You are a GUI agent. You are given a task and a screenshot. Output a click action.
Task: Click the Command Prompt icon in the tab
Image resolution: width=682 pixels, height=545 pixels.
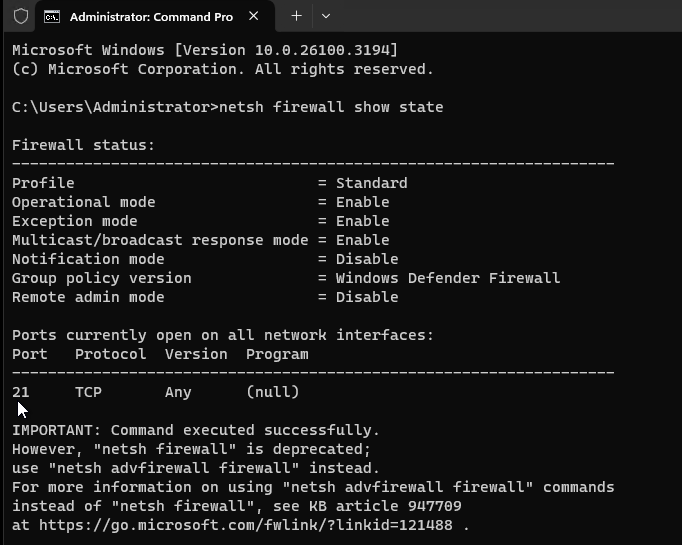coord(52,17)
